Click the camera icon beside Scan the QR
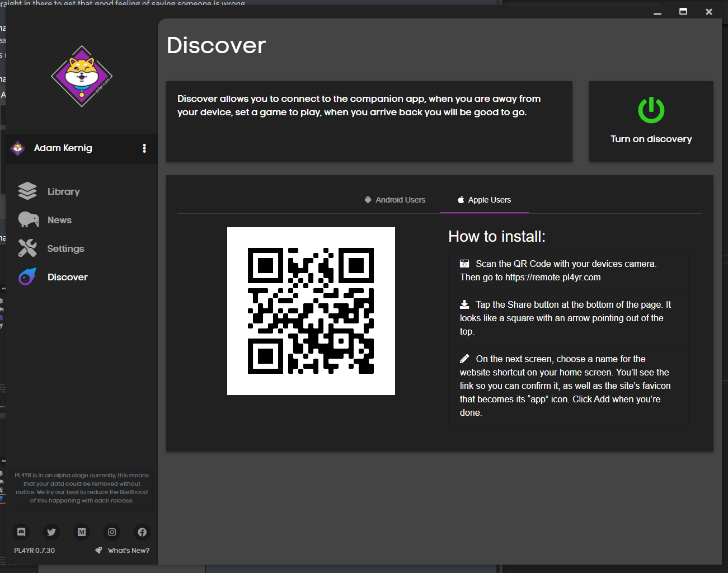This screenshot has width=728, height=573. 464,264
